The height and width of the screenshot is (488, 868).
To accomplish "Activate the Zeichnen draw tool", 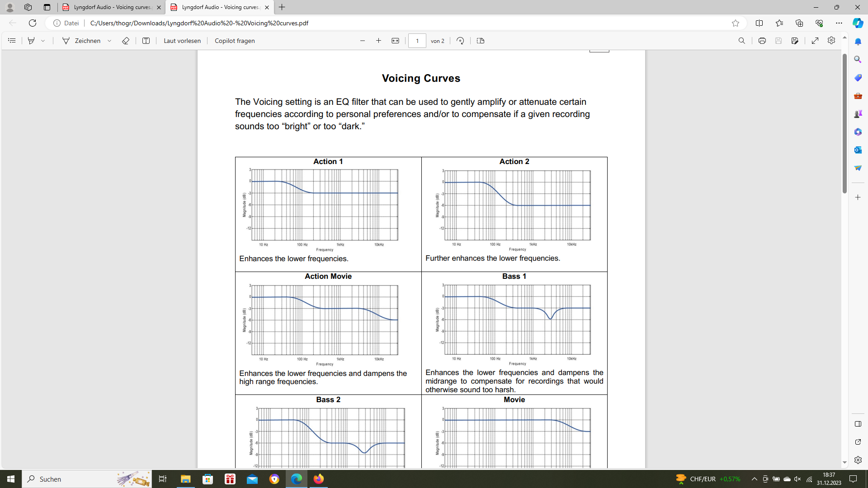I will pos(81,41).
